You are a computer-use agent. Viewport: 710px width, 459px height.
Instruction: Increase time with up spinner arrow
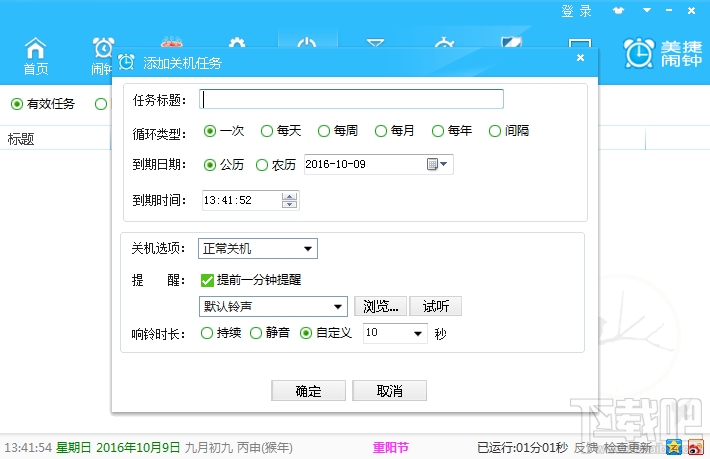289,196
